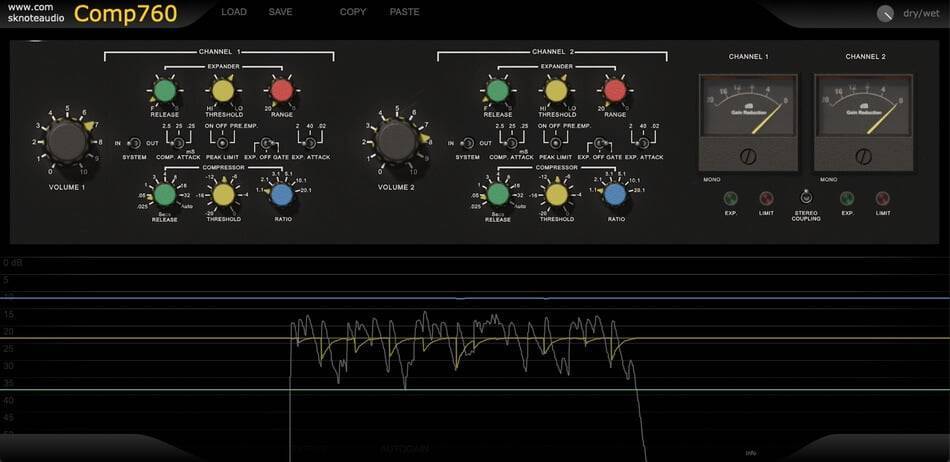Click Channel 2 yellow expander Threshold knob
The height and width of the screenshot is (462, 950).
point(556,90)
